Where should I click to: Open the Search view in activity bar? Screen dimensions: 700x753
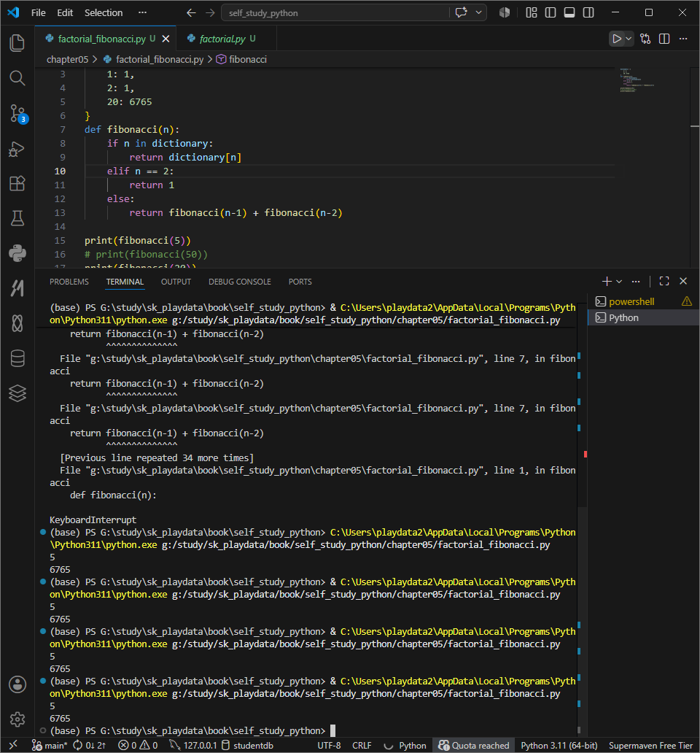pyautogui.click(x=17, y=78)
